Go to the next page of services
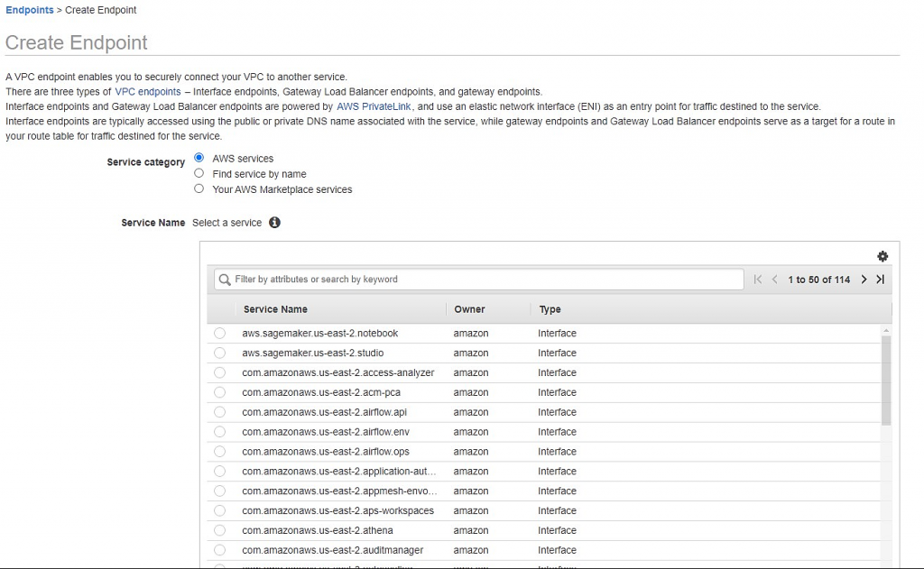Screen dimensions: 924x569 coord(864,280)
